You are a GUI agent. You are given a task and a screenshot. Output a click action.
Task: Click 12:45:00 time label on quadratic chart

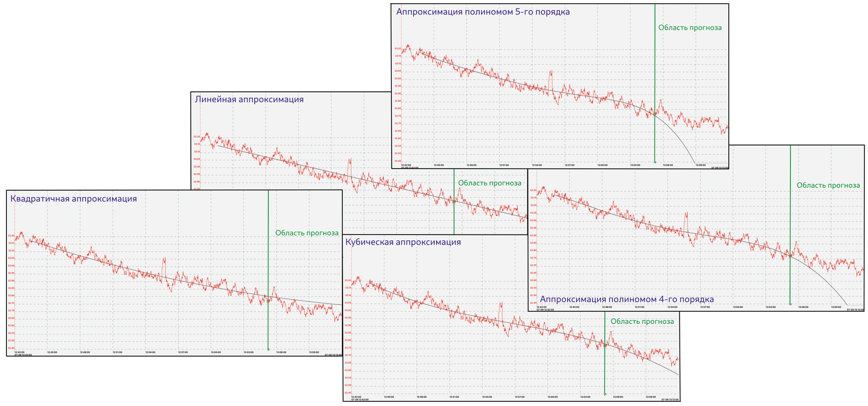(52, 352)
